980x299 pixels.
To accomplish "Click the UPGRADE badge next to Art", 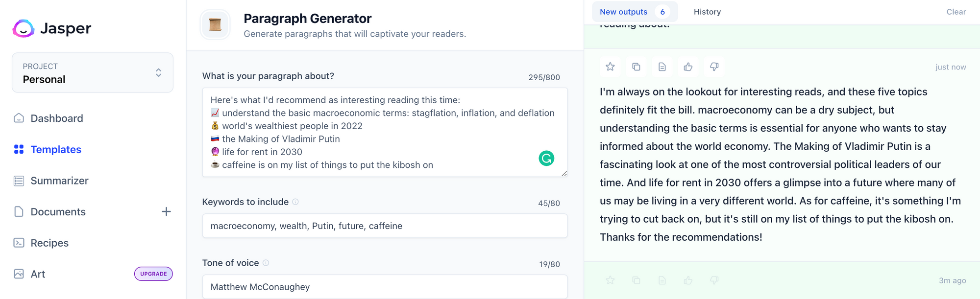I will [x=153, y=274].
